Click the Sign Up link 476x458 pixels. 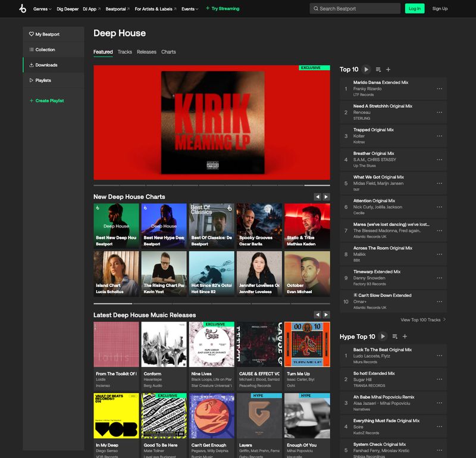[440, 8]
